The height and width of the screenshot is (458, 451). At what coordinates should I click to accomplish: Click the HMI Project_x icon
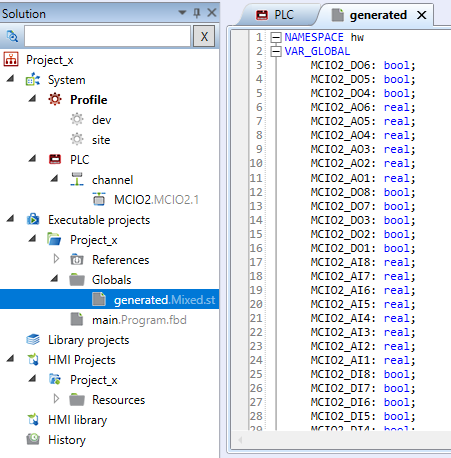(x=55, y=379)
